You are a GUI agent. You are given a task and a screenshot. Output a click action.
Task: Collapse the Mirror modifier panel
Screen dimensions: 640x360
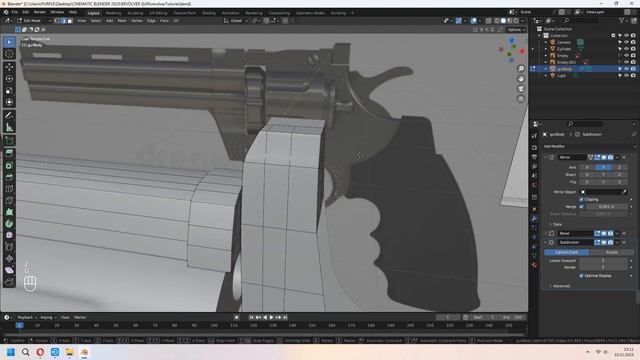point(545,157)
